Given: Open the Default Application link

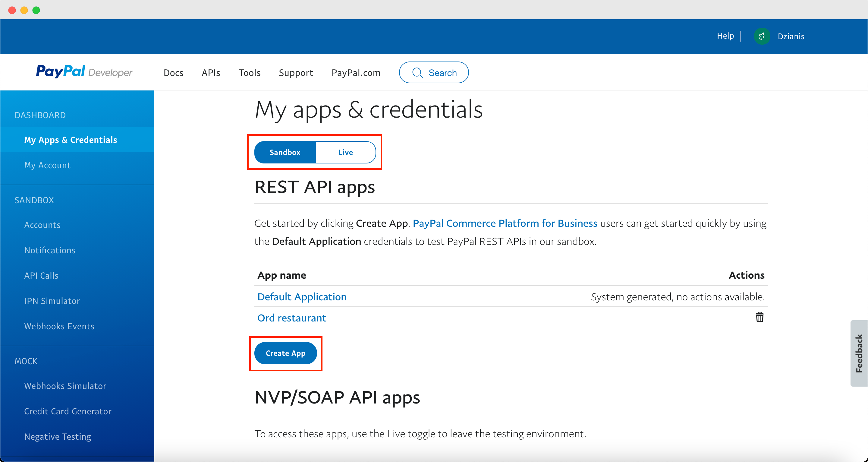Looking at the screenshot, I should pos(302,297).
